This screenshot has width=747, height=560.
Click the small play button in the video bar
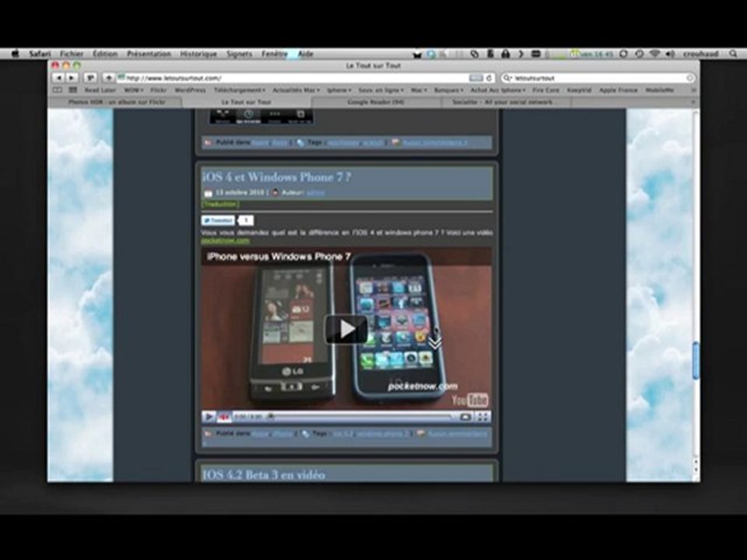pyautogui.click(x=209, y=417)
